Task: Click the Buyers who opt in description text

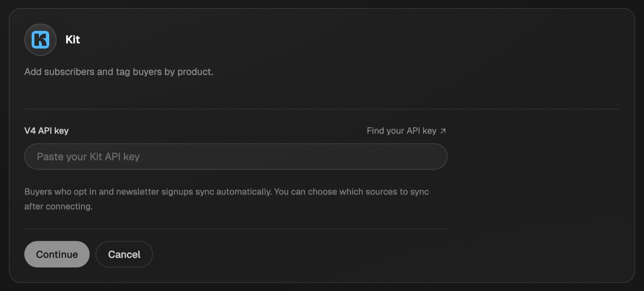Action: pyautogui.click(x=227, y=199)
